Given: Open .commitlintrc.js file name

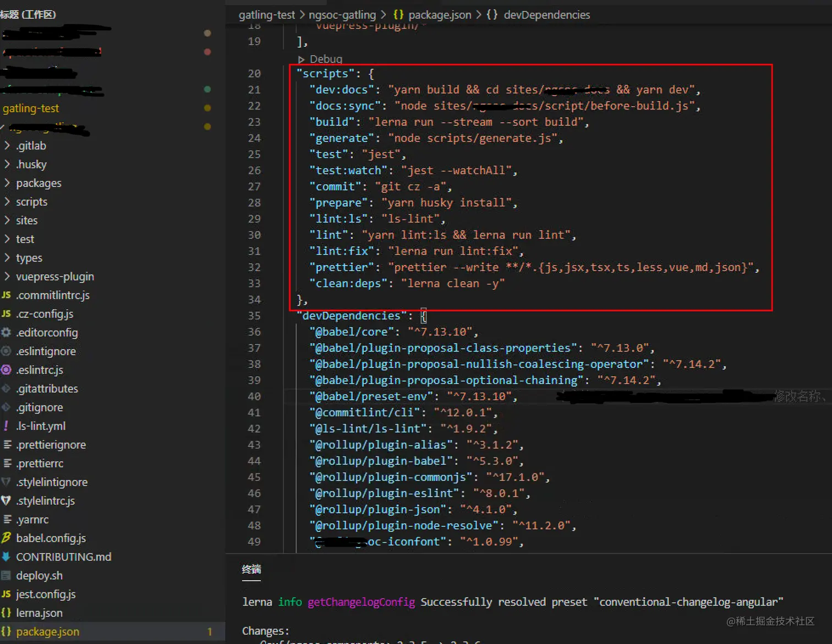Looking at the screenshot, I should pyautogui.click(x=53, y=295).
